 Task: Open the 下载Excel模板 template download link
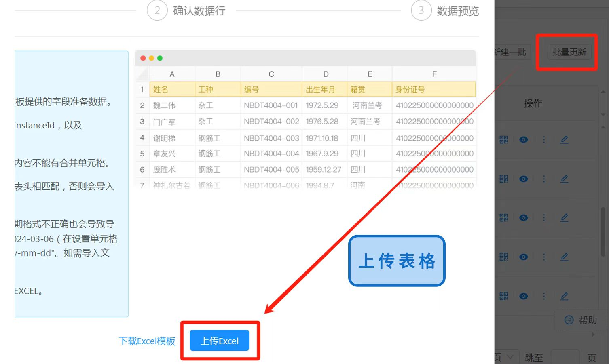pos(147,341)
